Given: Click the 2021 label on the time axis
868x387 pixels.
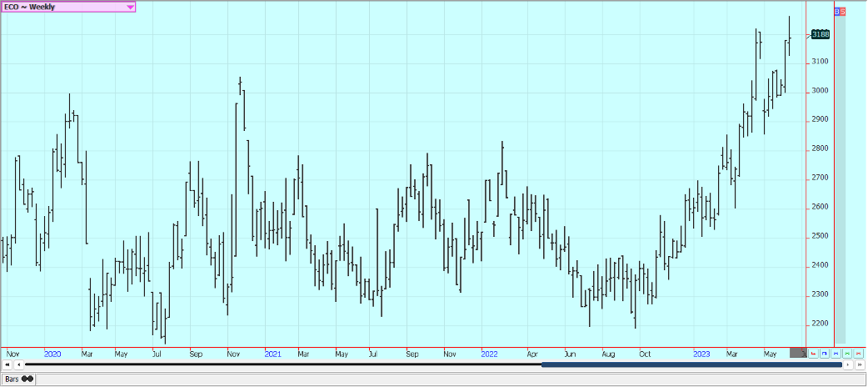Looking at the screenshot, I should [x=273, y=354].
